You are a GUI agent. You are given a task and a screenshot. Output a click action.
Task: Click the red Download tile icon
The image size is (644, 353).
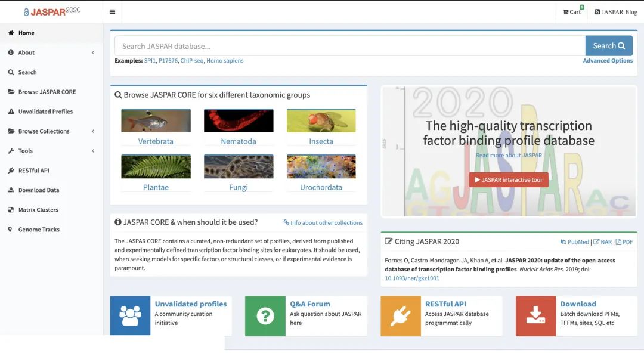point(535,315)
